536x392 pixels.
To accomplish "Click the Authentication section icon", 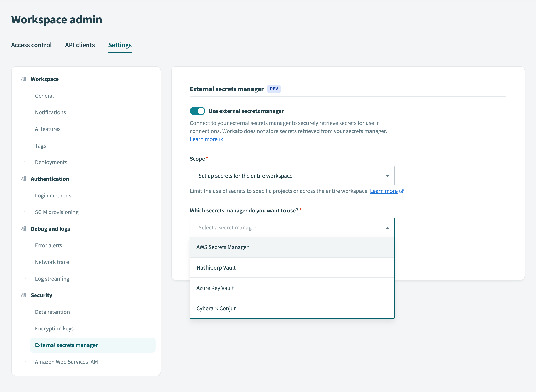I will [24, 179].
